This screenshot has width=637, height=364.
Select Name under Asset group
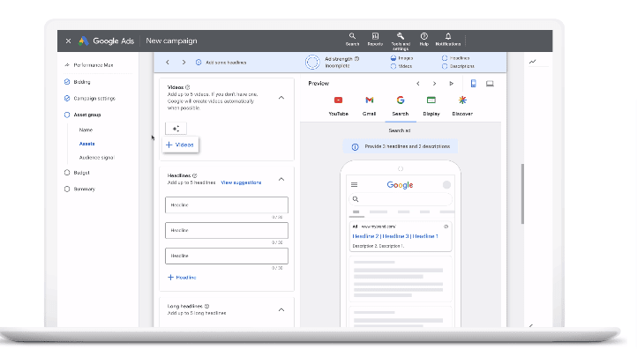pos(86,130)
